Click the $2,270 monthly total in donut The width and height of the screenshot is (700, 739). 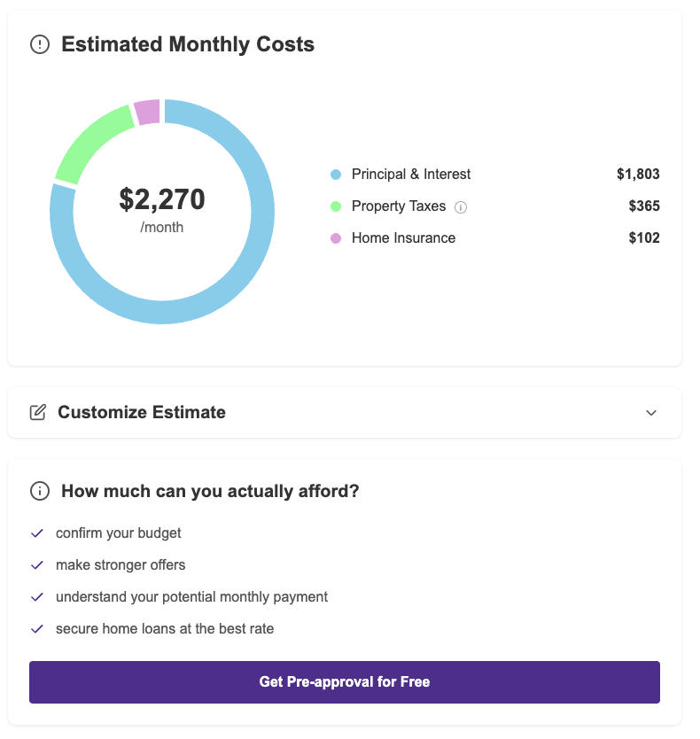click(x=162, y=199)
